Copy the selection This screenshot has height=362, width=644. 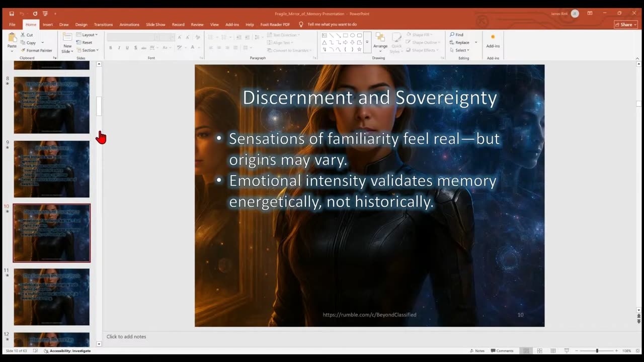pos(28,43)
